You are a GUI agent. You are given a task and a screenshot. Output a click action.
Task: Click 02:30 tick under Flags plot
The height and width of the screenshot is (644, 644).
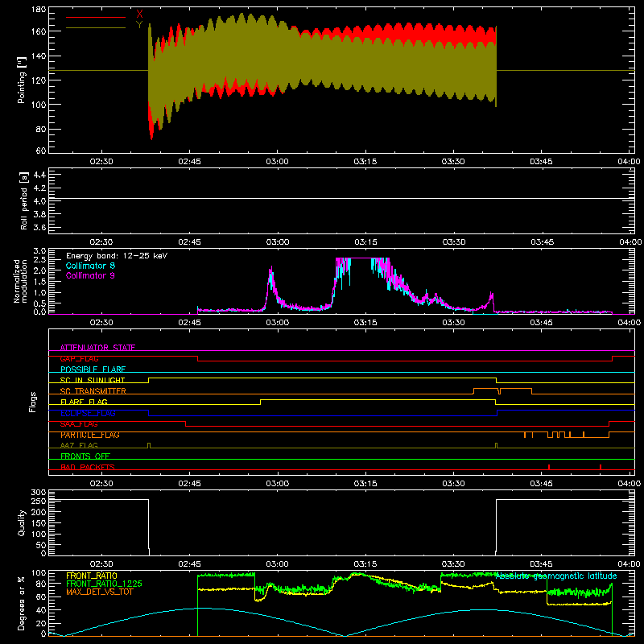101,484
